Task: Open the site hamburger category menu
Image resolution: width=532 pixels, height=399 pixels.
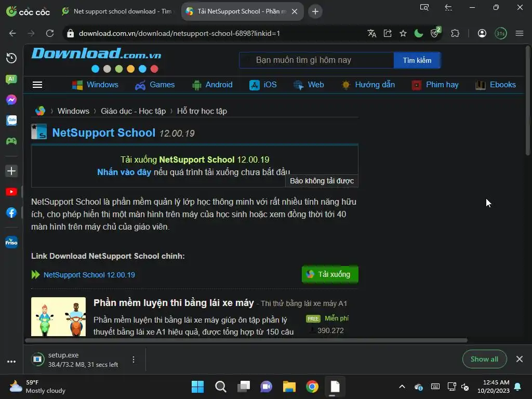Action: 37,85
